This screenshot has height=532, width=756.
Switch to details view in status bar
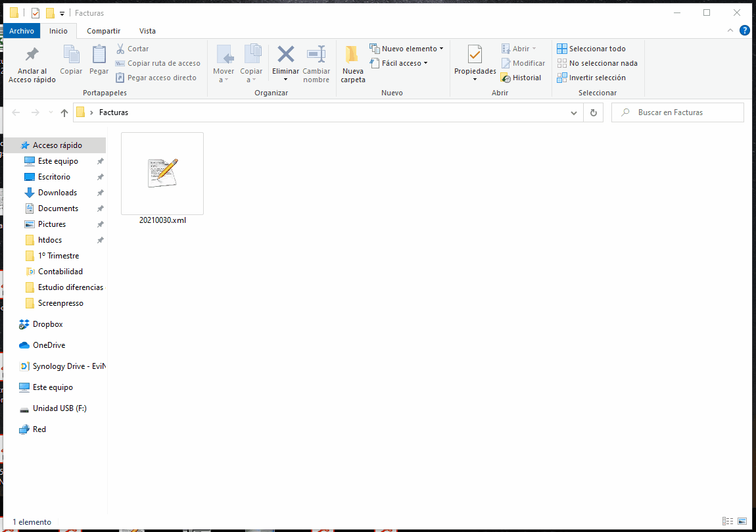pyautogui.click(x=728, y=521)
